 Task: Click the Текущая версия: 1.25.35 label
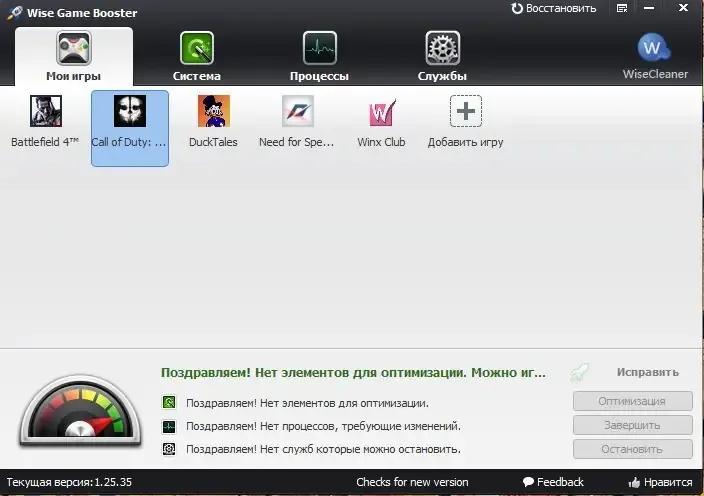pos(69,483)
